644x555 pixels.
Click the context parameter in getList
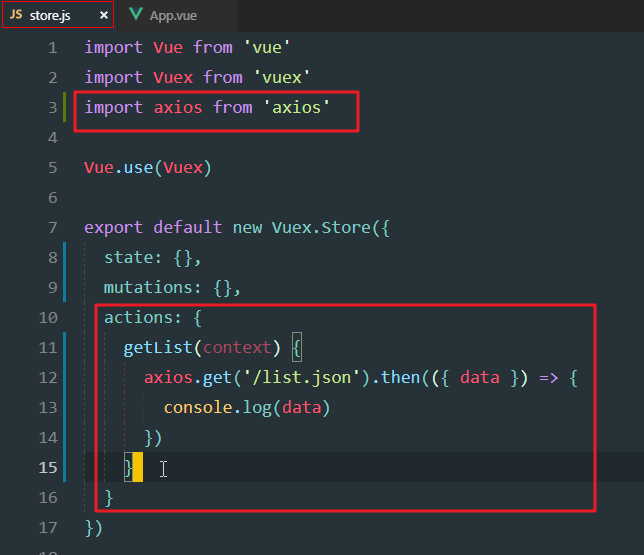pos(237,347)
